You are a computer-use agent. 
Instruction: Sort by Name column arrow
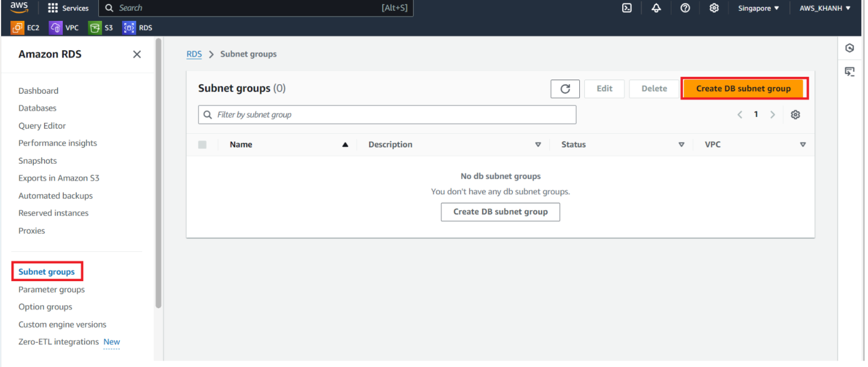tap(345, 145)
